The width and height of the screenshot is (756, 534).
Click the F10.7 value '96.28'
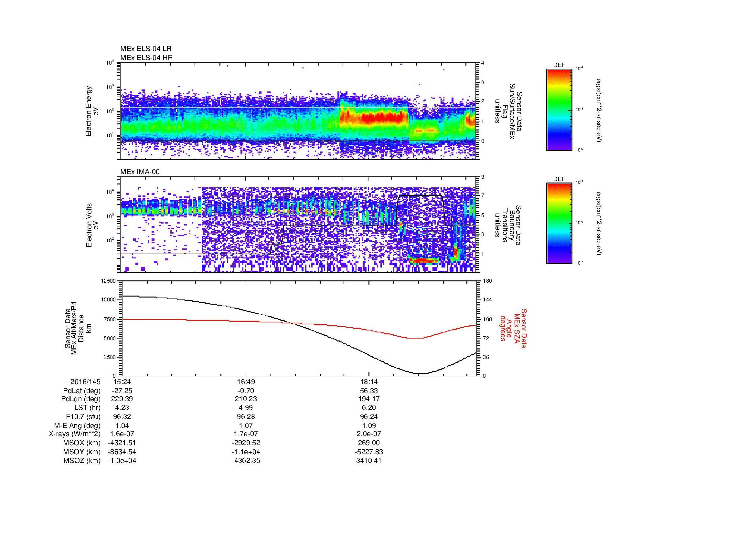(246, 416)
